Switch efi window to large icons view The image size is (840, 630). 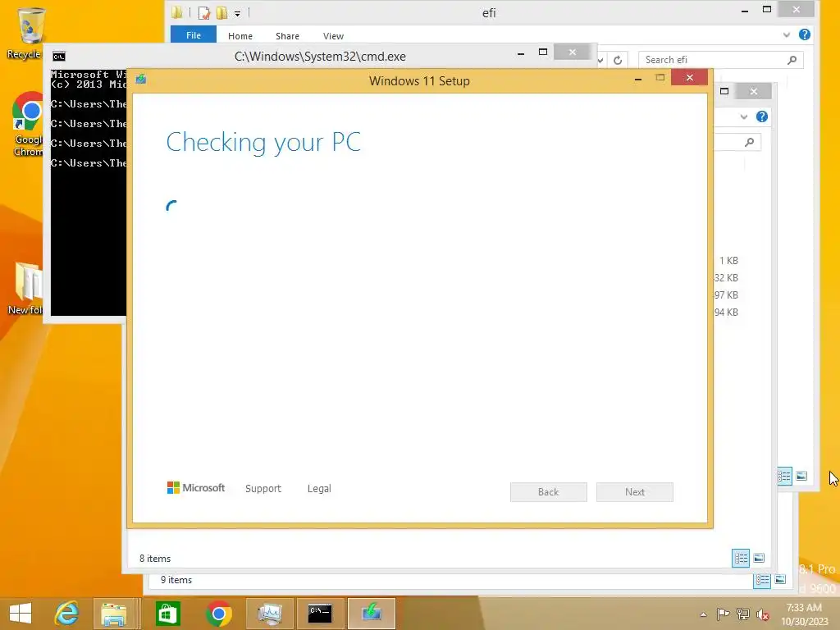coord(801,476)
